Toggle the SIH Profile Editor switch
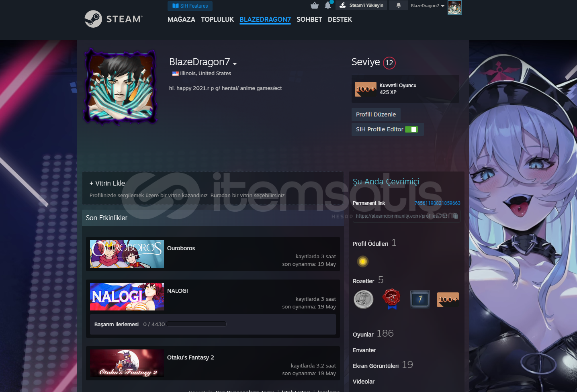The height and width of the screenshot is (392, 577). (x=411, y=129)
